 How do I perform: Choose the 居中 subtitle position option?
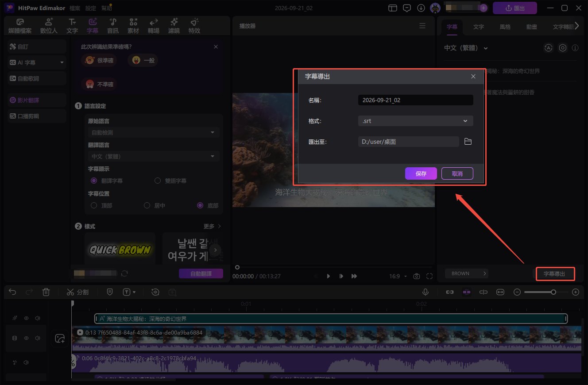coord(147,205)
